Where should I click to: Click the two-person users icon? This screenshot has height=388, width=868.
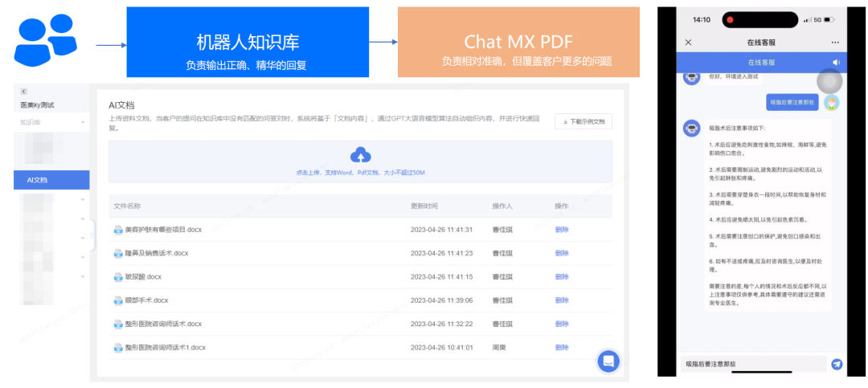(45, 40)
